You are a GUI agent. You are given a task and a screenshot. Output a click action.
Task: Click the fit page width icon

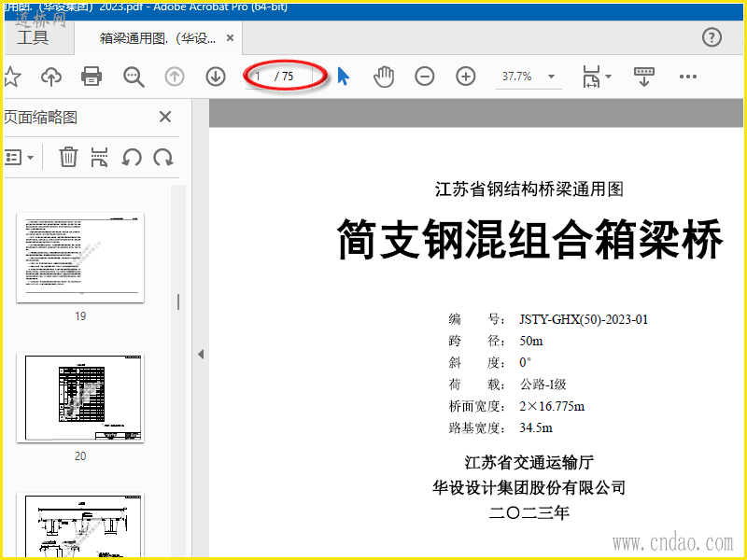click(x=591, y=77)
